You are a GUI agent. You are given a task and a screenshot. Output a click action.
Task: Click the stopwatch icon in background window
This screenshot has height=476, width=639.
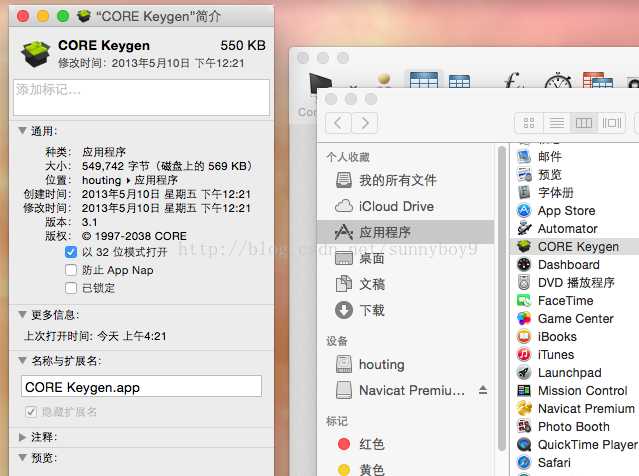point(558,81)
